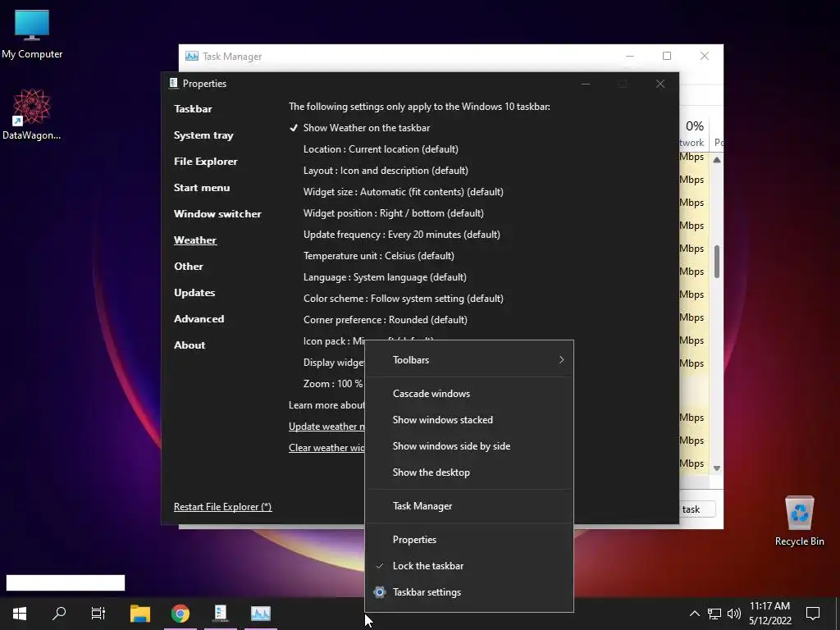Change Layout Icon and description option
Screen dimensions: 840x630
[386, 171]
